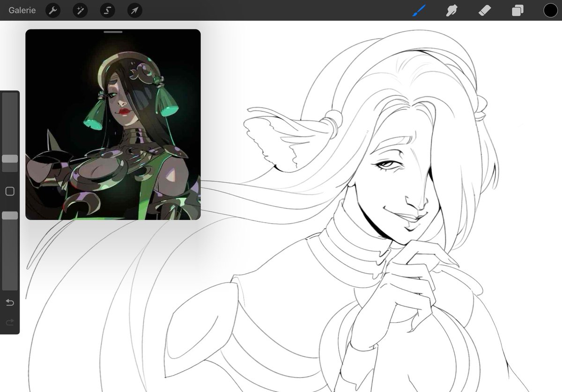
Task: Open the active color picker
Action: (550, 10)
